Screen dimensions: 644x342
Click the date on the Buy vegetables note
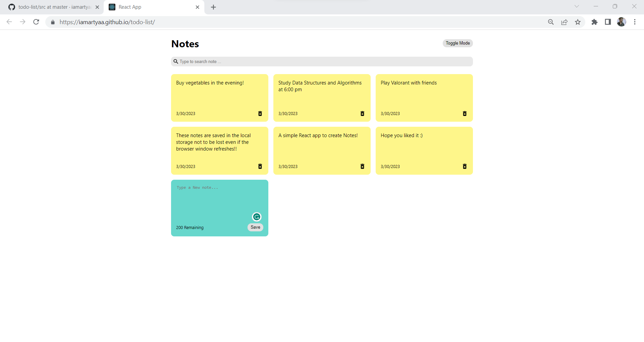185,114
